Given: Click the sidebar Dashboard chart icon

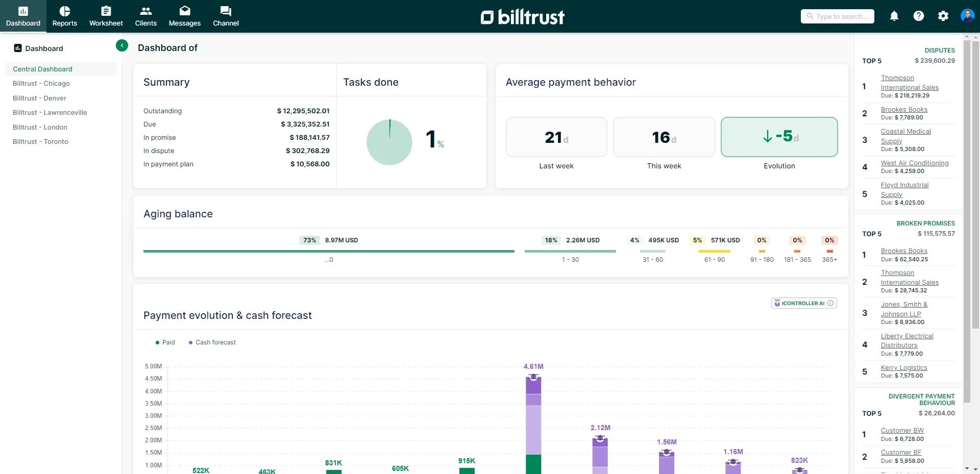Looking at the screenshot, I should point(18,48).
